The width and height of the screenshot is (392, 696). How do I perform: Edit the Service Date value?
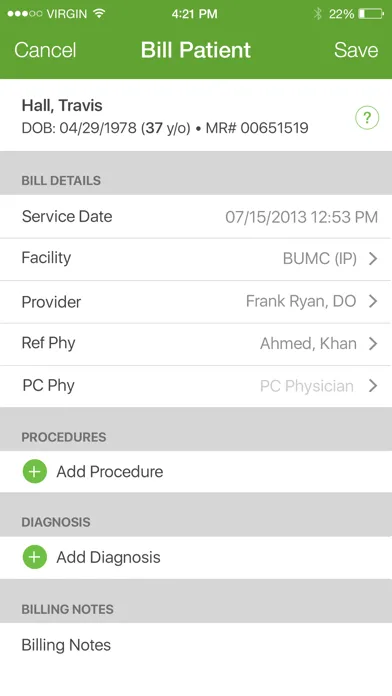coord(301,217)
